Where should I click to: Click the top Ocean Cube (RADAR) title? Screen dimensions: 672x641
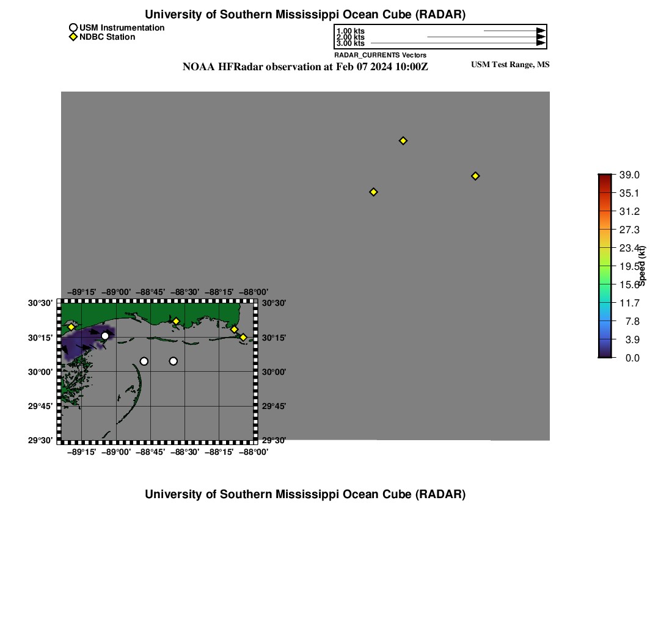pyautogui.click(x=305, y=15)
